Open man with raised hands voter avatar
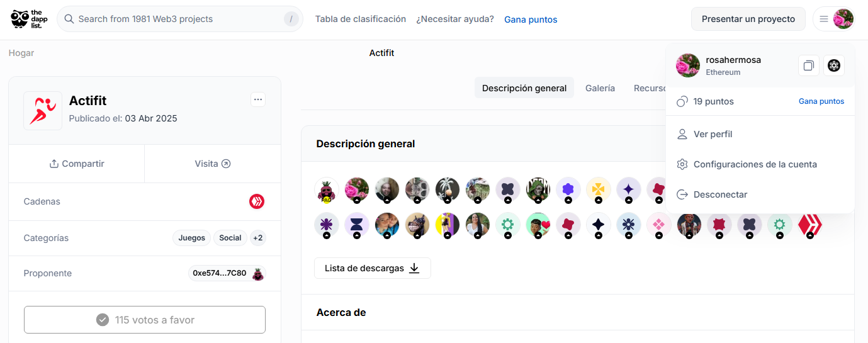 coord(689,225)
